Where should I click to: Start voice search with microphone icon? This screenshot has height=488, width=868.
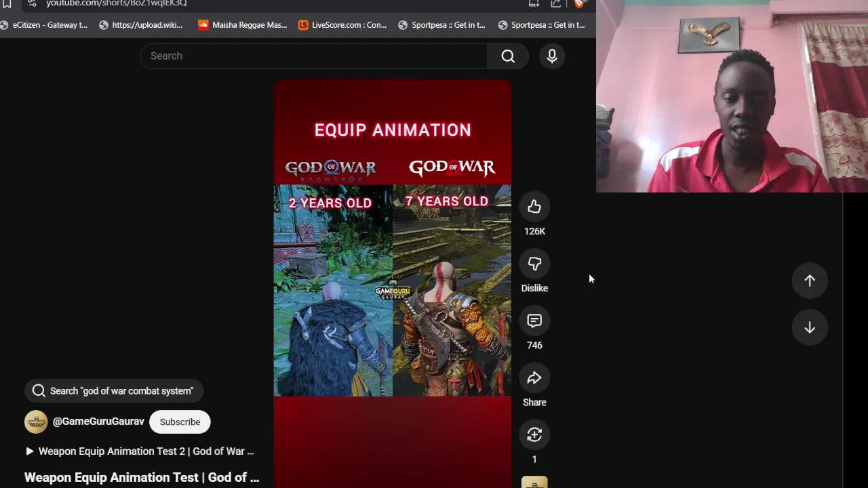tap(552, 56)
